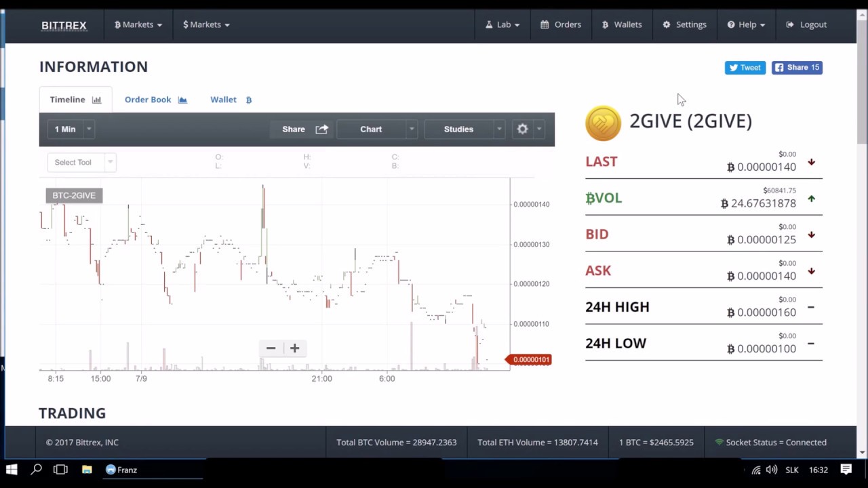The height and width of the screenshot is (488, 868).
Task: Click the BTC-2GIVE chart label
Action: tap(74, 195)
